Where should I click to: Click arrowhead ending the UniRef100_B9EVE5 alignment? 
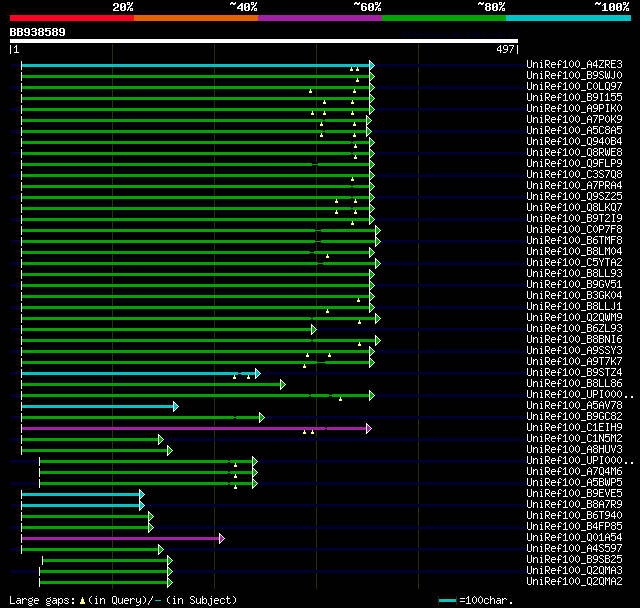(x=142, y=495)
